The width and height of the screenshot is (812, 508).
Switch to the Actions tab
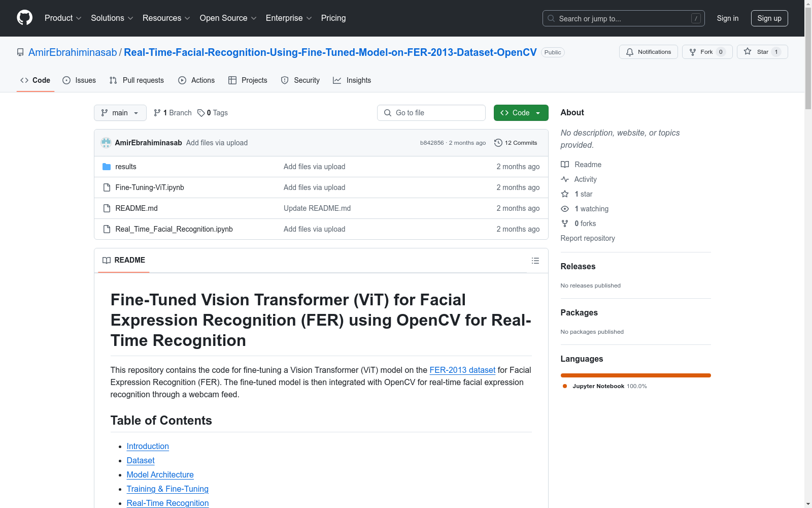pos(196,80)
